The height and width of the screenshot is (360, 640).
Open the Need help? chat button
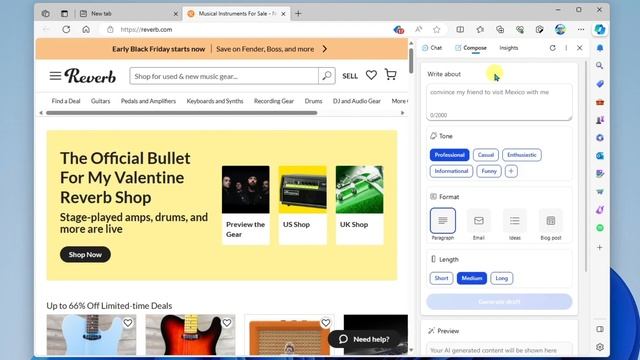[364, 339]
